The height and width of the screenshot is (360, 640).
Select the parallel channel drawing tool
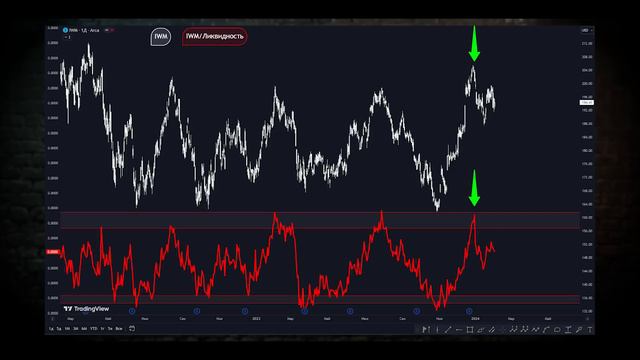pyautogui.click(x=491, y=329)
